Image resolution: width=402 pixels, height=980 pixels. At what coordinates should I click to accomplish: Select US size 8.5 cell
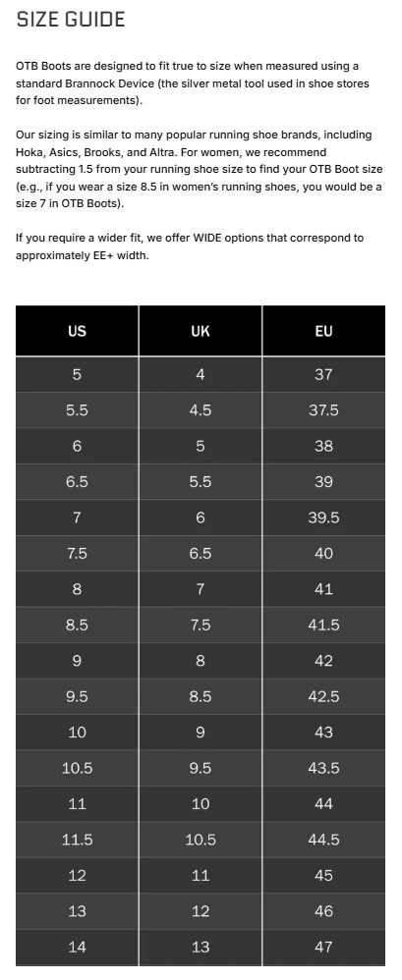(x=77, y=625)
